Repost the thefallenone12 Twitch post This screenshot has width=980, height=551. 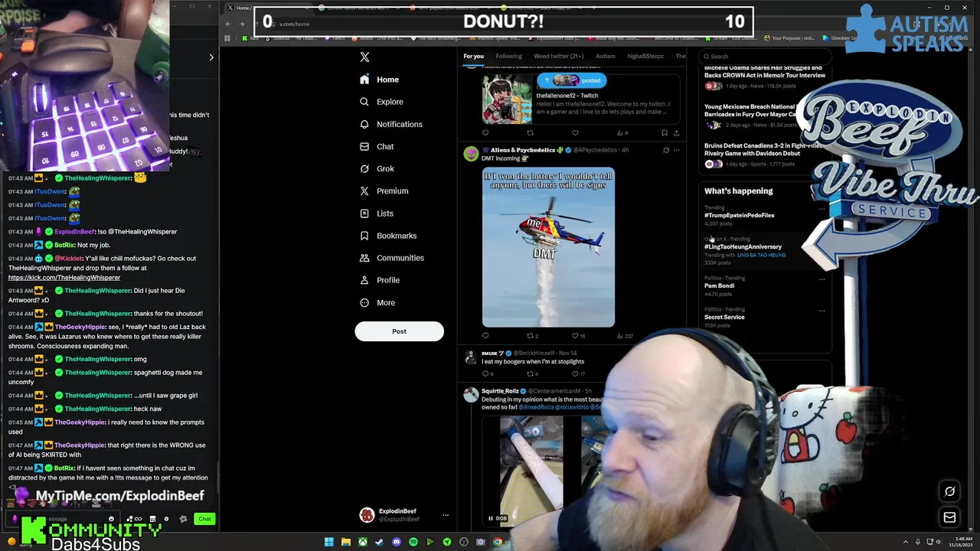(x=530, y=133)
